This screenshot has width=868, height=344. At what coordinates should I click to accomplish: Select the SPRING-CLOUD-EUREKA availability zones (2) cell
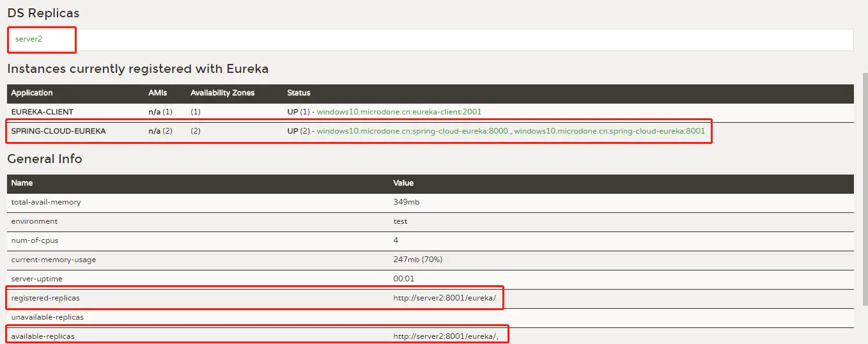[x=196, y=131]
